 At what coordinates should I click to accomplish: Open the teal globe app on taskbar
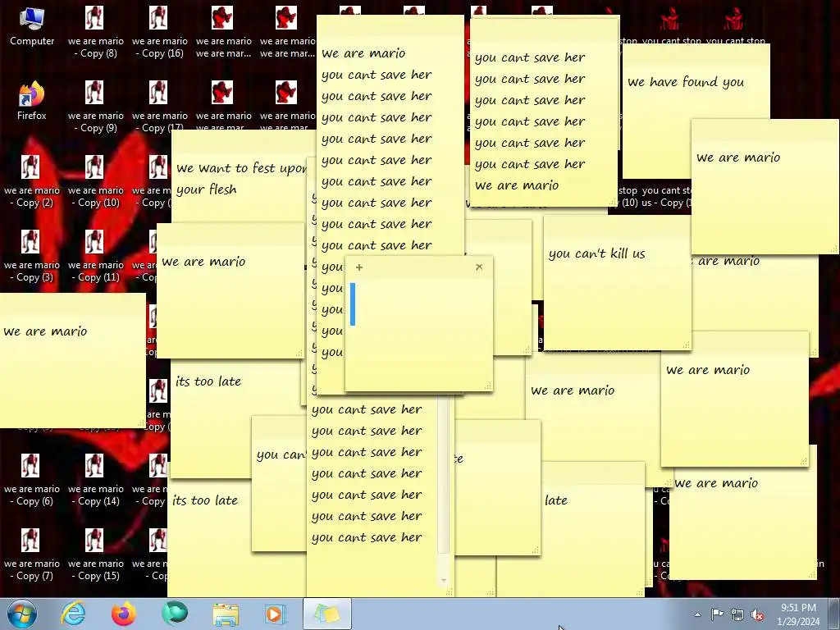[175, 614]
